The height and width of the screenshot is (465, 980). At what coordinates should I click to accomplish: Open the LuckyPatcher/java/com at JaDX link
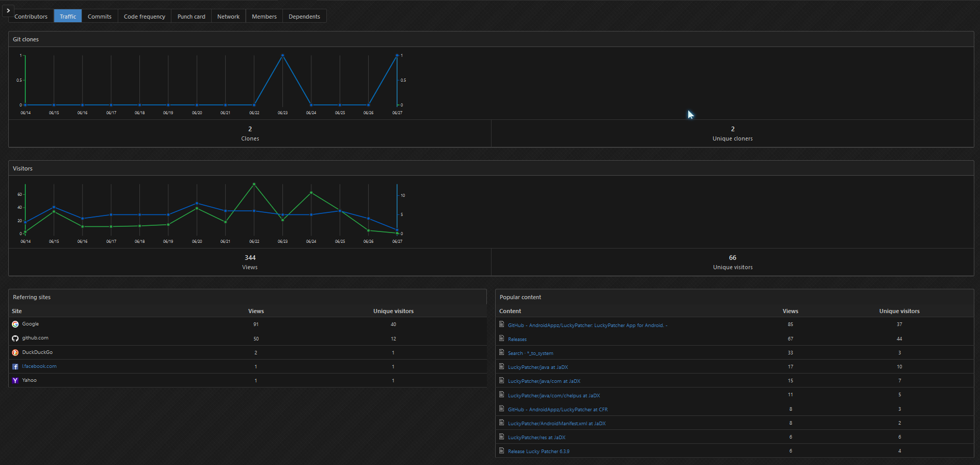pos(544,381)
